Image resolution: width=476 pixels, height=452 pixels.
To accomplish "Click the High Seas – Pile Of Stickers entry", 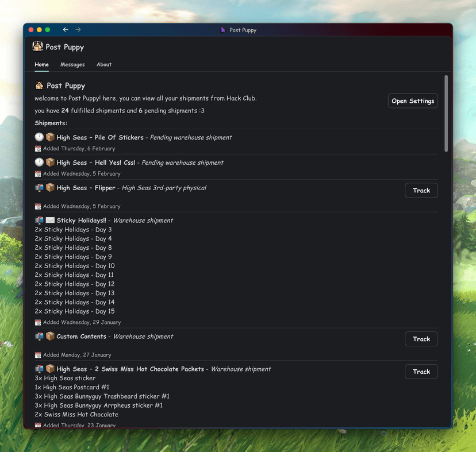I will (99, 138).
